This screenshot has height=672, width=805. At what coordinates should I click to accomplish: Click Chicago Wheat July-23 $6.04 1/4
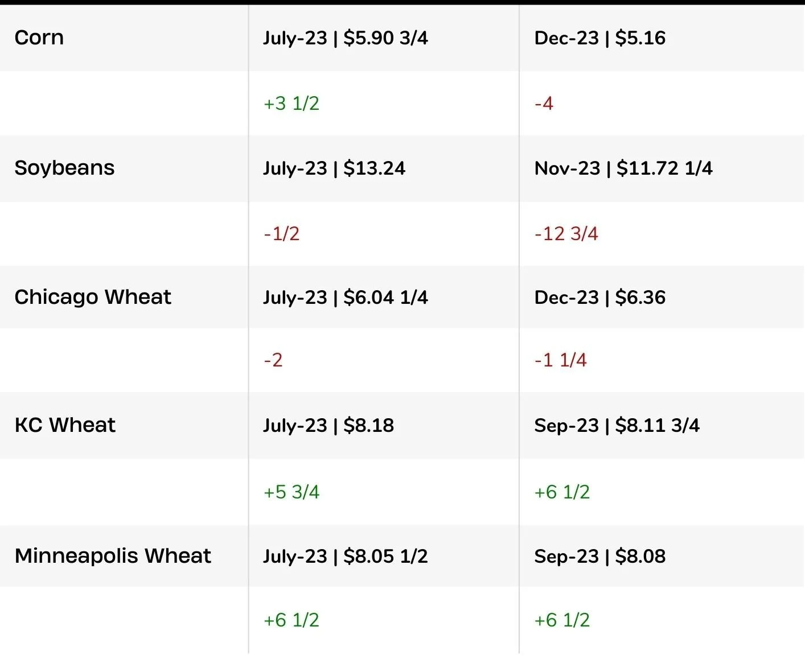pyautogui.click(x=346, y=298)
